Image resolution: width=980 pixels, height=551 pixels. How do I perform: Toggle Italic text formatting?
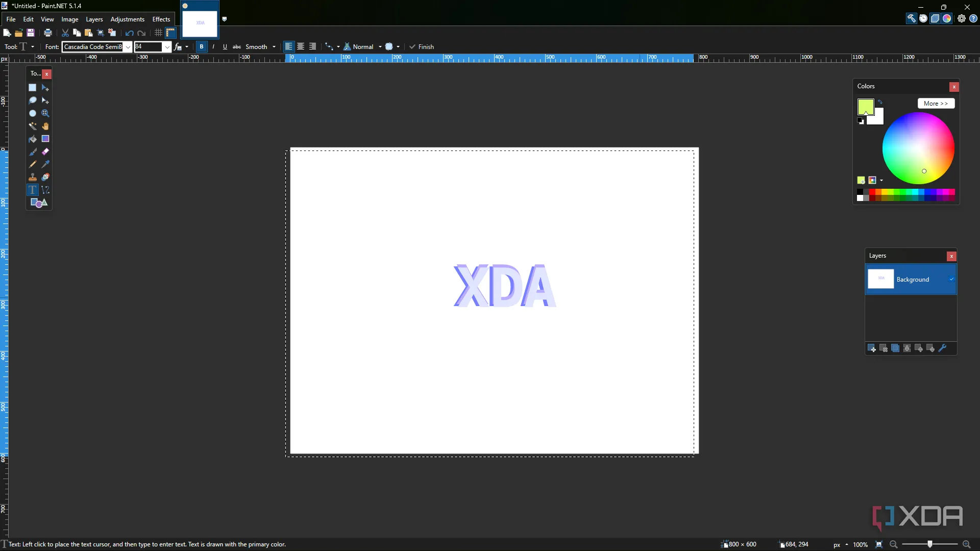(213, 47)
